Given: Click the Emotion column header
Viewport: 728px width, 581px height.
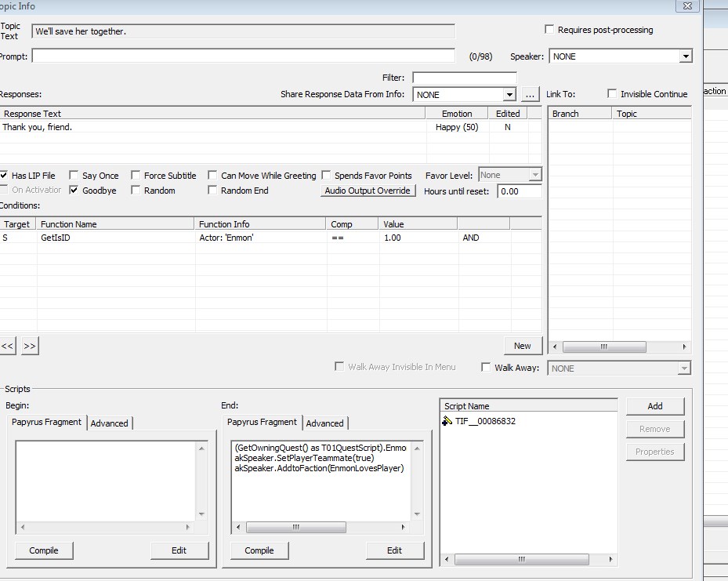Looking at the screenshot, I should point(457,114).
